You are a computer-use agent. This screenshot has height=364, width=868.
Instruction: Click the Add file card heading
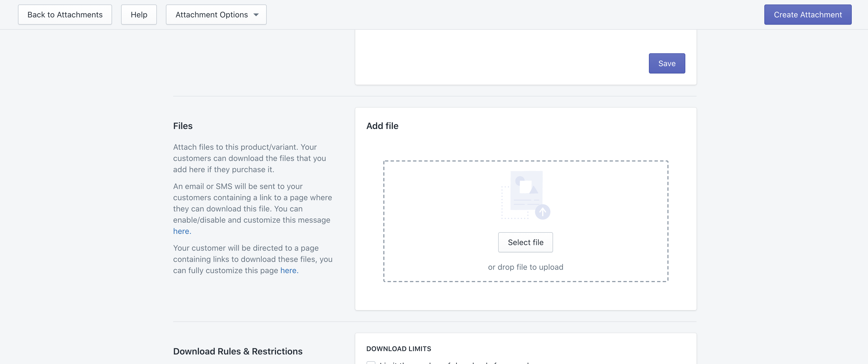point(382,126)
